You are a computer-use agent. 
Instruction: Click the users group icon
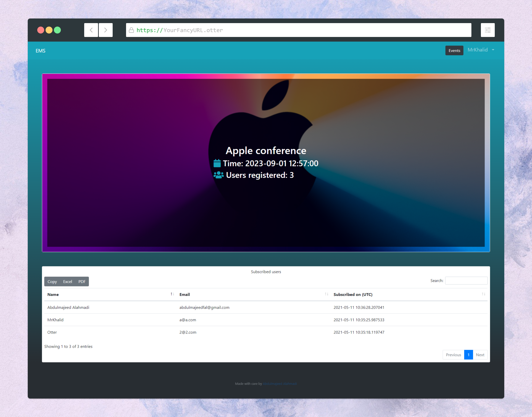(x=219, y=175)
